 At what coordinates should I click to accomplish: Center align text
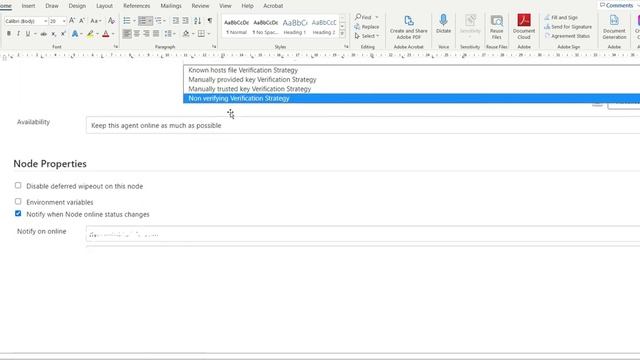click(137, 33)
